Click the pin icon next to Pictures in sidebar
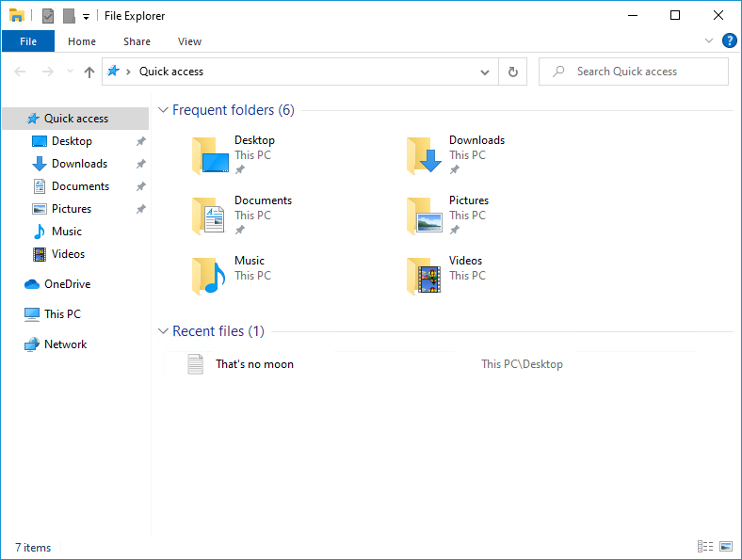The height and width of the screenshot is (560, 742). tap(140, 209)
